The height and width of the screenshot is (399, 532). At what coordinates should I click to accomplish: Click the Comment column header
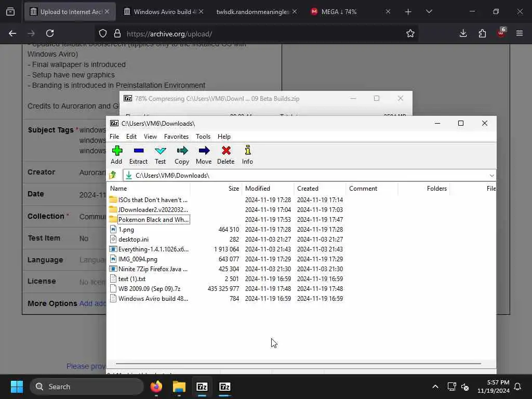(372, 188)
